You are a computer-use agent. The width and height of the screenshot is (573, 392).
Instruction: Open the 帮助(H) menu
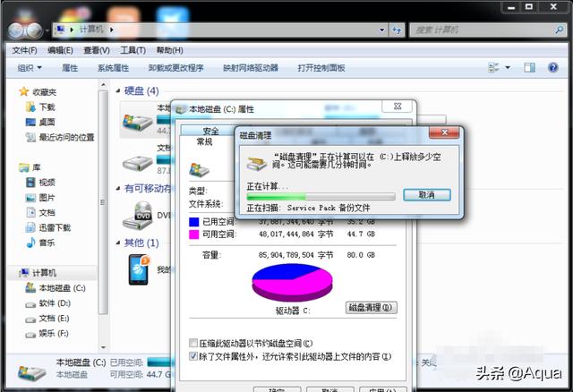point(169,50)
